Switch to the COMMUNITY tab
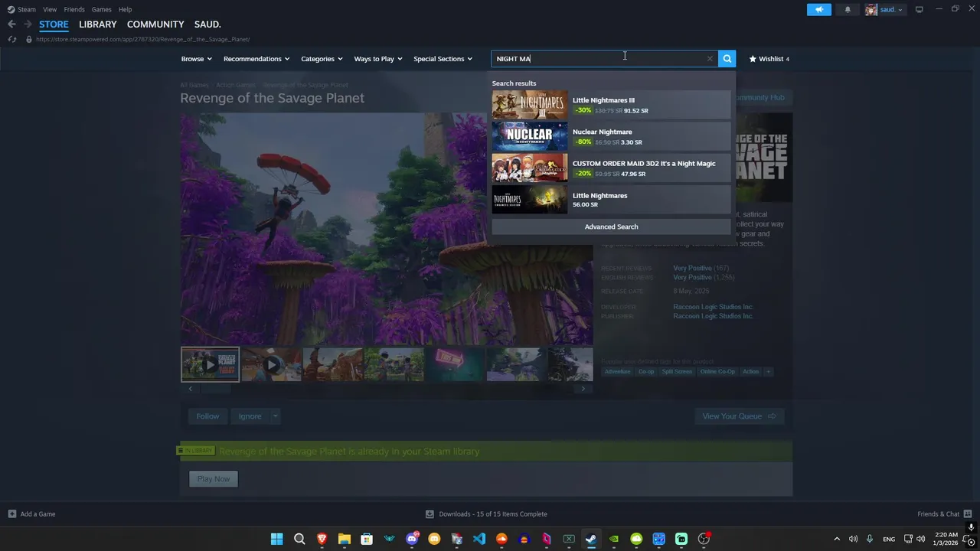Screen dimensions: 980x551 [155, 24]
